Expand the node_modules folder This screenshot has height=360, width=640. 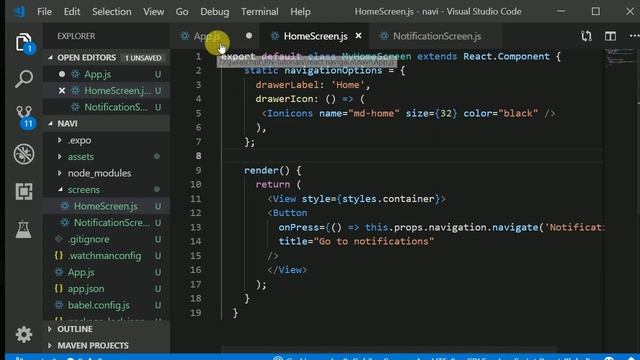60,173
